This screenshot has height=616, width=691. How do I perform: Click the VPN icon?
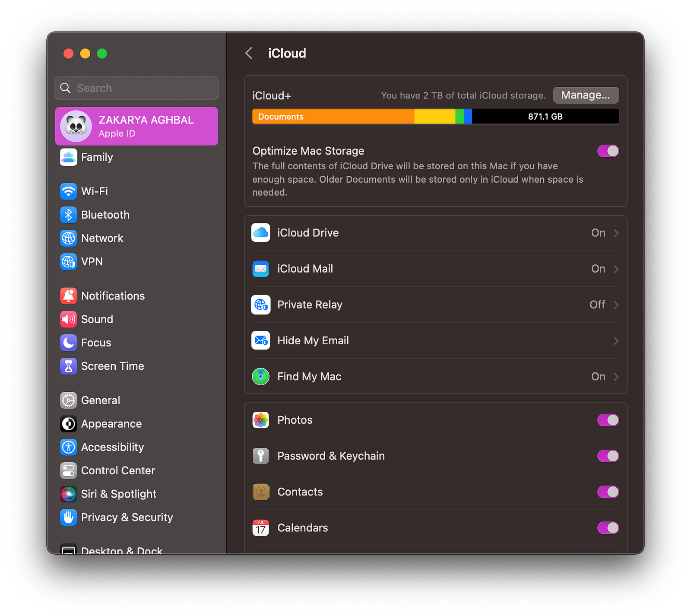(x=68, y=261)
